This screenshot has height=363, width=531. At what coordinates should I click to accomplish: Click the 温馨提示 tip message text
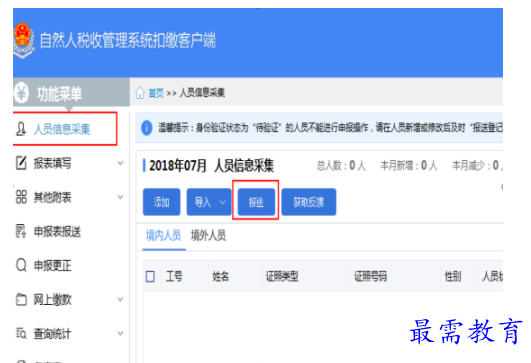tap(330, 128)
